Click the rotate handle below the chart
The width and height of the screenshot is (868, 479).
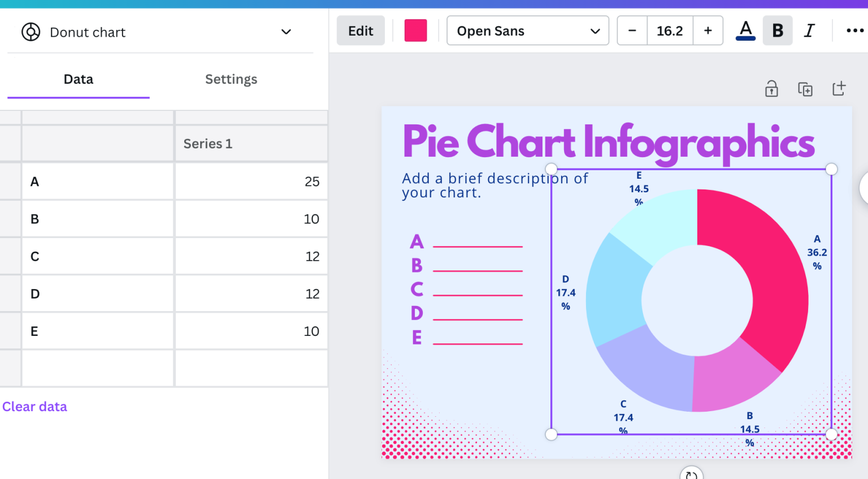click(x=691, y=474)
